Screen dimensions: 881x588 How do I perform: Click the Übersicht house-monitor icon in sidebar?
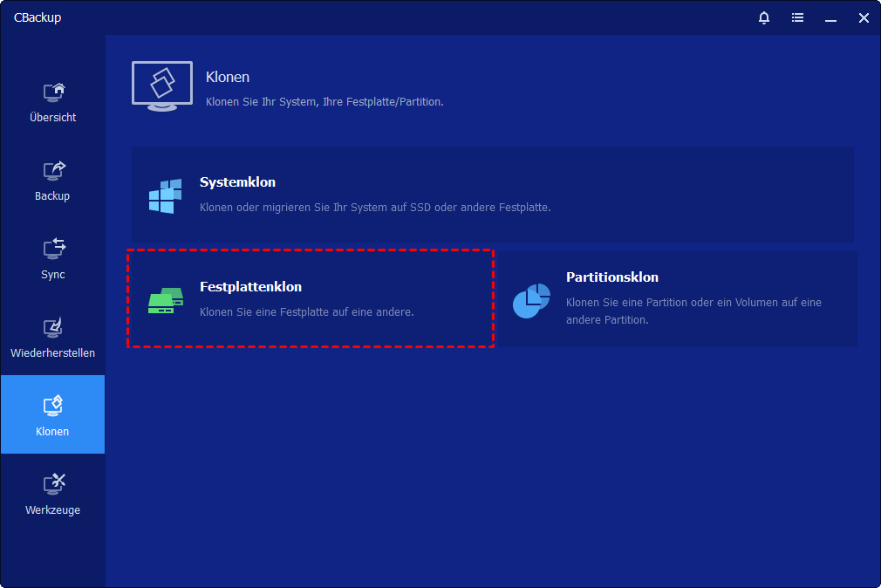click(53, 92)
